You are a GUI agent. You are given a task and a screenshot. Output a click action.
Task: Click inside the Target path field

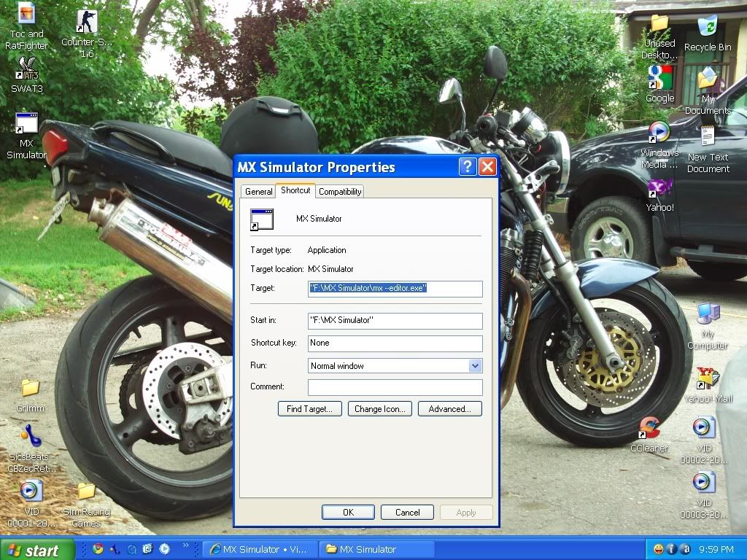(395, 288)
